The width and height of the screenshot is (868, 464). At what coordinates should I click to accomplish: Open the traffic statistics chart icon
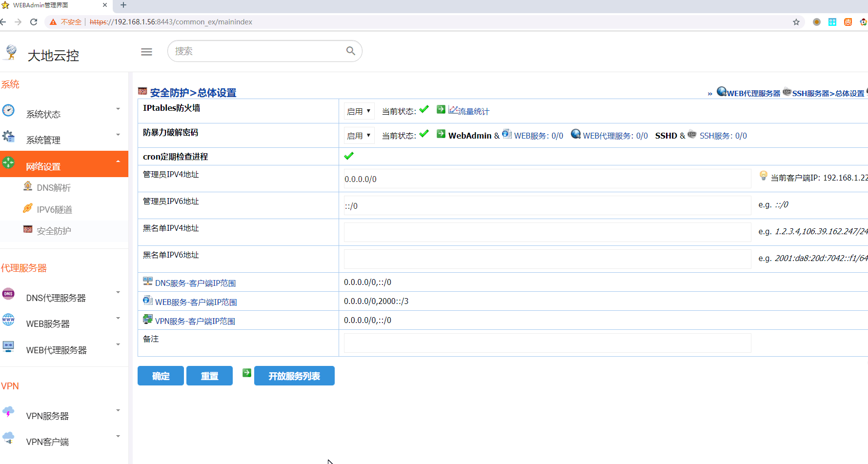pyautogui.click(x=453, y=110)
